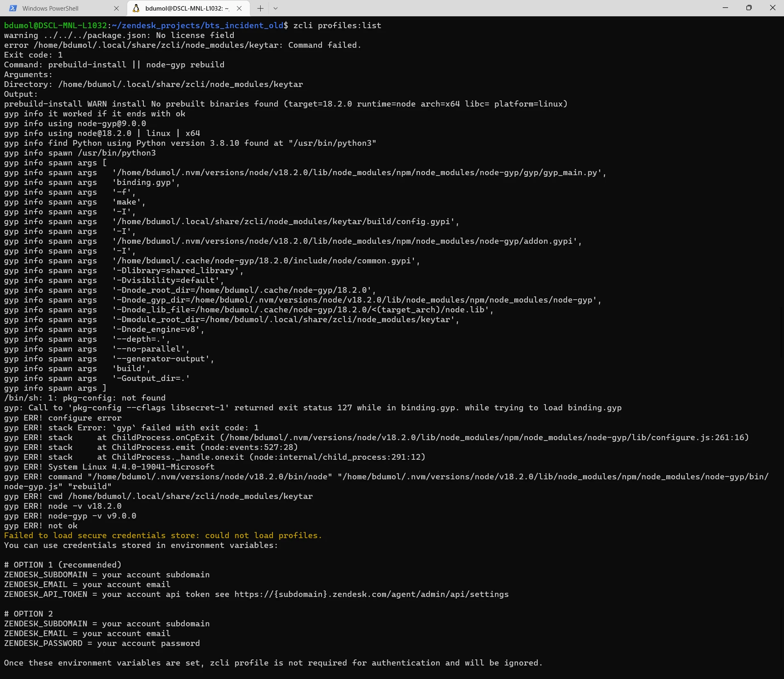Click the '# OPTION 1 (recommended)' line
Image resolution: width=784 pixels, height=679 pixels.
pos(63,565)
